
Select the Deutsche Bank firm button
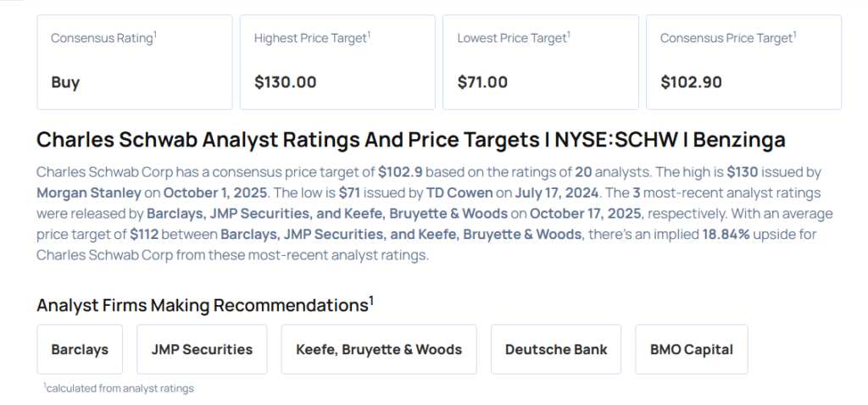pos(556,349)
